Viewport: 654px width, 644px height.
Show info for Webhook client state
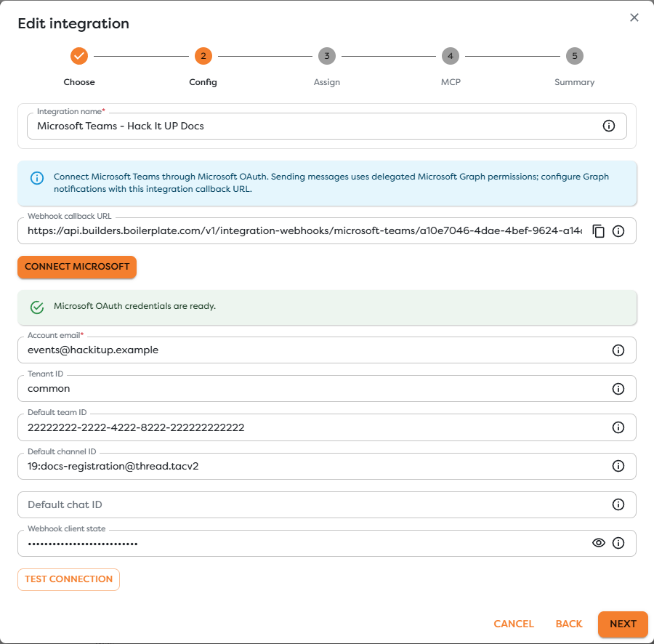[x=618, y=543]
